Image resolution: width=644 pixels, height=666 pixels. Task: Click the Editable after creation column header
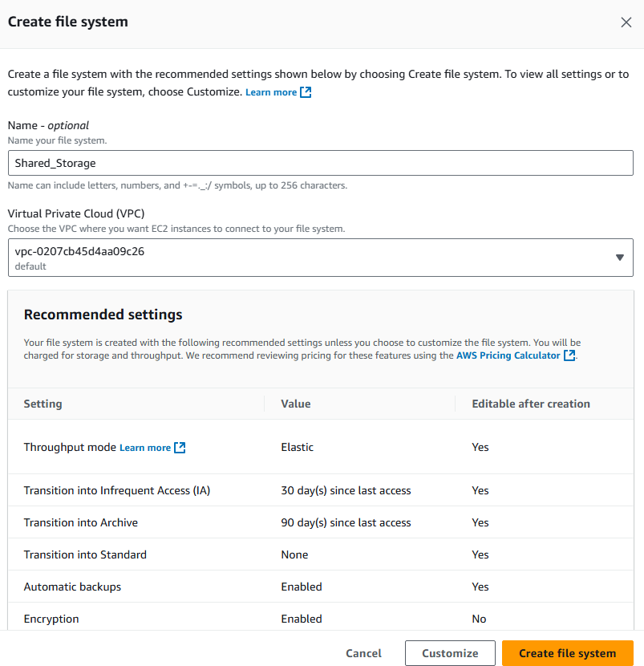coord(531,404)
